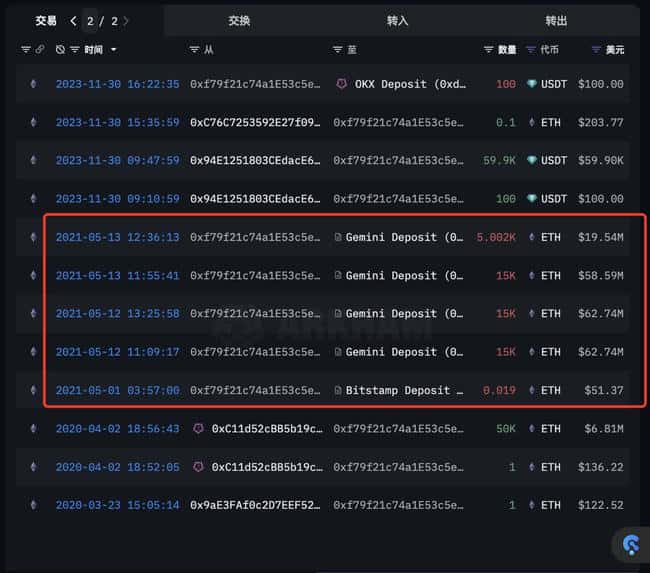Click Ethereum icon on 2020-03-23 row
The image size is (650, 573).
34,505
